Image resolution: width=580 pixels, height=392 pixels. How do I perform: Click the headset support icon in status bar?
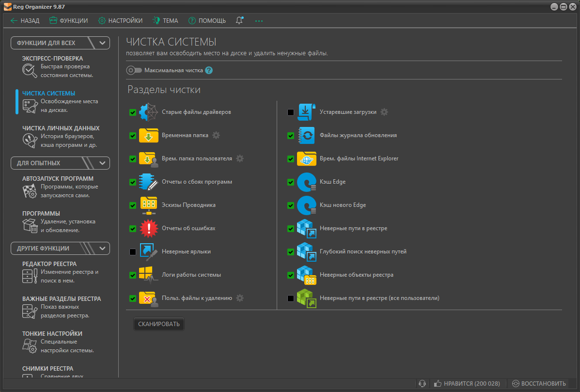422,383
